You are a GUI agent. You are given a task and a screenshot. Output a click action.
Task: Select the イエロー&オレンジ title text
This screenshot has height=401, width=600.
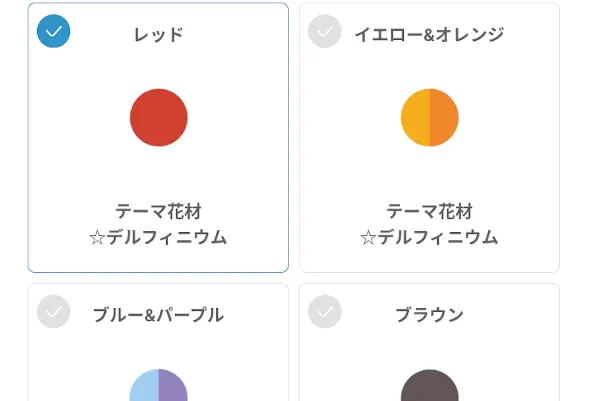(x=429, y=35)
